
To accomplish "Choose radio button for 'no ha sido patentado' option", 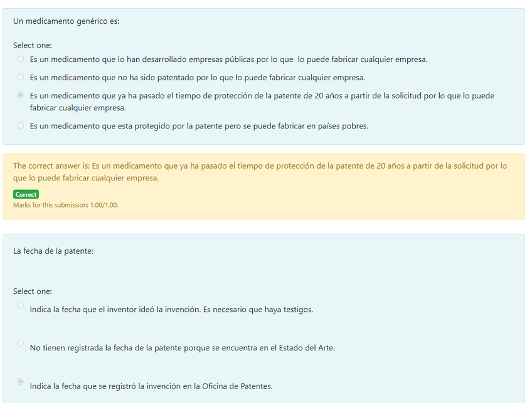I will point(20,77).
